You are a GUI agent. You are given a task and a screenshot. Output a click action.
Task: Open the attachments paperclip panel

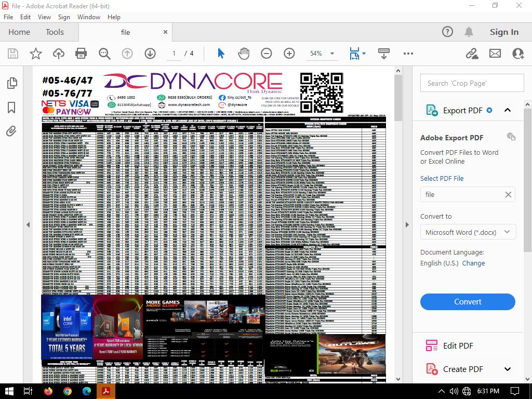point(11,131)
